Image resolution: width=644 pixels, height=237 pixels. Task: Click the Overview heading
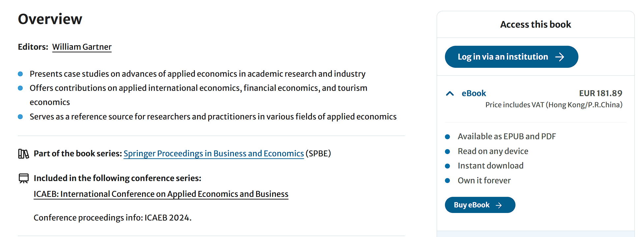(50, 19)
